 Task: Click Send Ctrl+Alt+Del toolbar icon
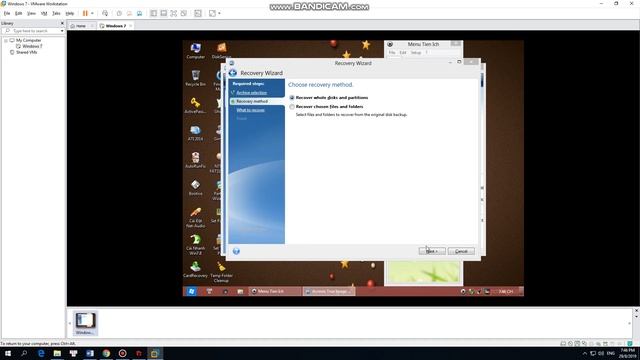[105, 13]
